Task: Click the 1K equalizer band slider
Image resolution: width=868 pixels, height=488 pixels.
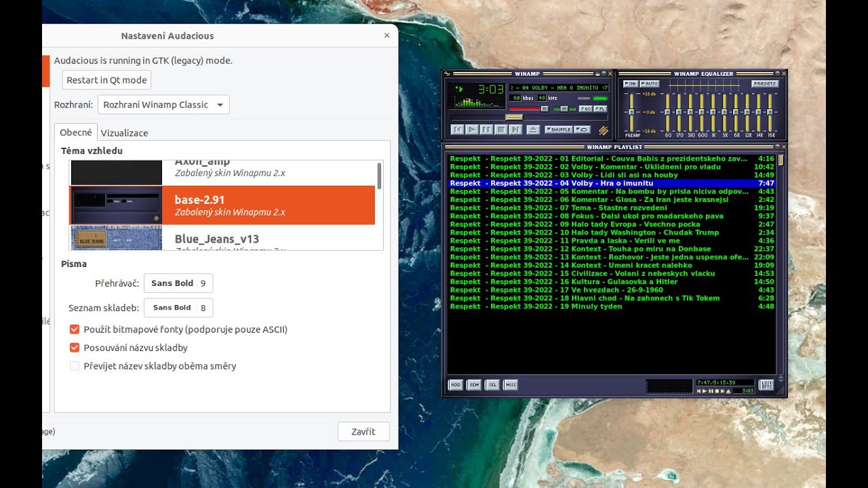Action: [x=713, y=112]
